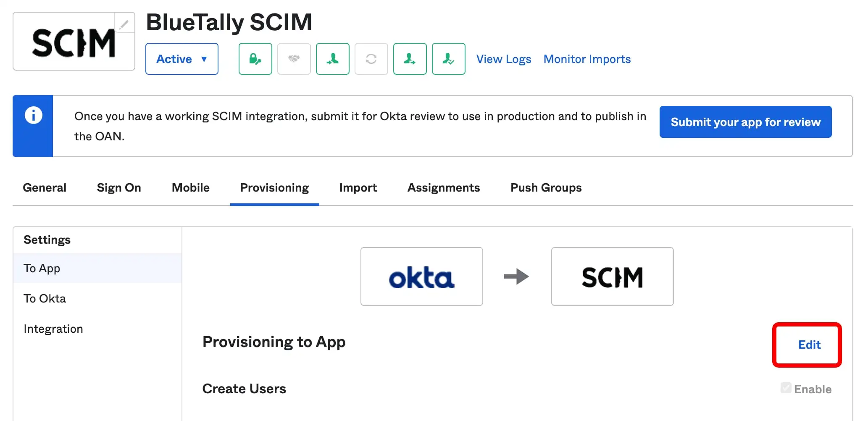Viewport: 868px width, 421px height.
Task: Click the Provisioning to App heading
Action: [274, 342]
